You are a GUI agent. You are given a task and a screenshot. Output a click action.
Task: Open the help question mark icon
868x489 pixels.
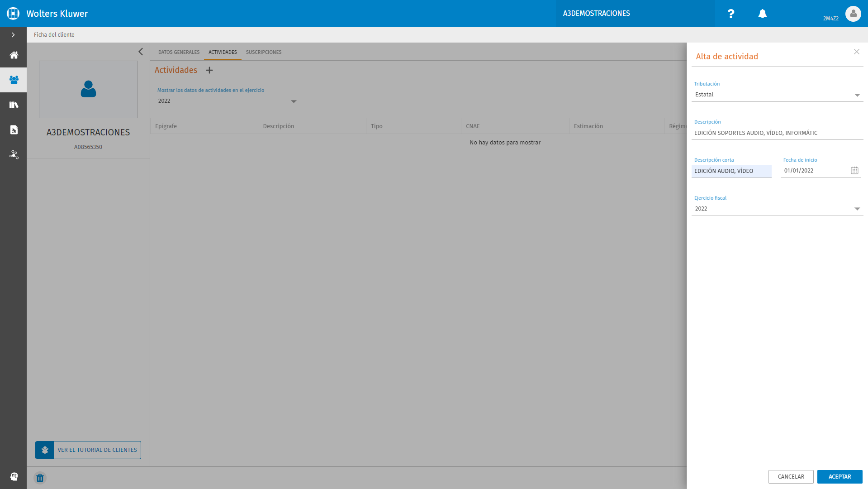point(731,14)
